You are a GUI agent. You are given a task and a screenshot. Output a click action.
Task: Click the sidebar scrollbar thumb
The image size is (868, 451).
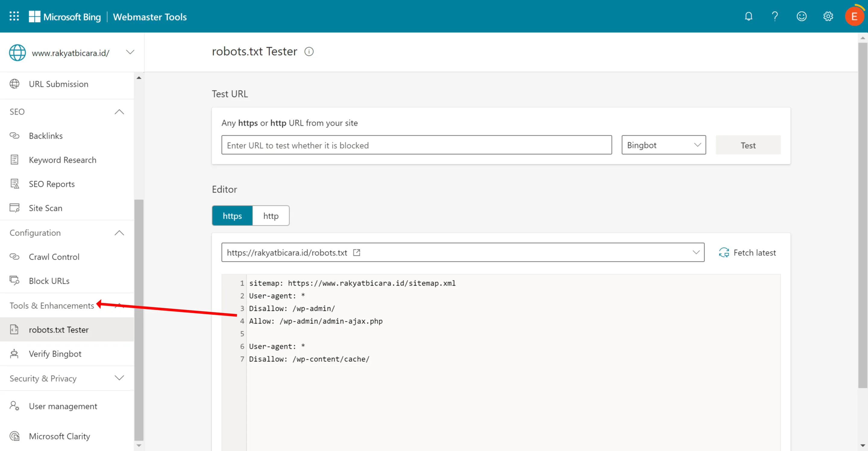pos(139,320)
